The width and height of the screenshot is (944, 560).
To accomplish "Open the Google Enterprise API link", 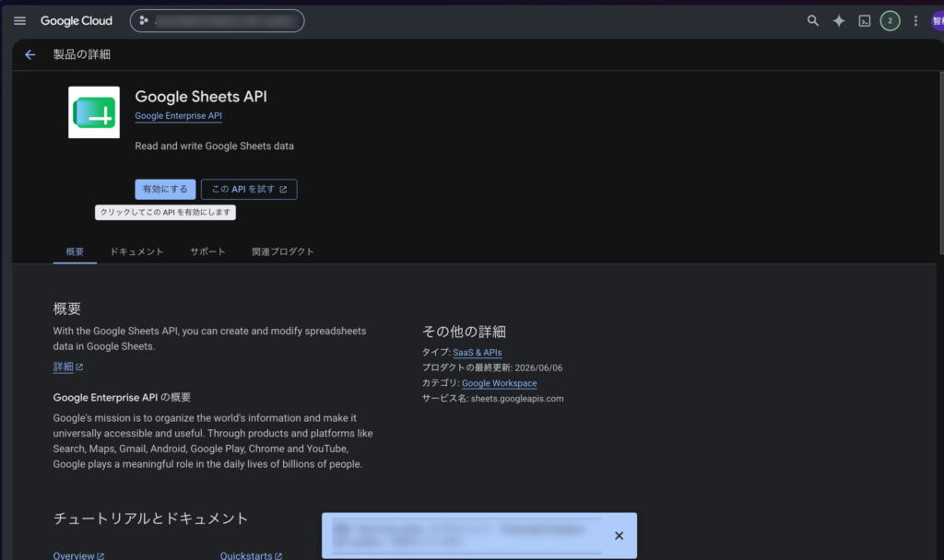I will pos(178,115).
